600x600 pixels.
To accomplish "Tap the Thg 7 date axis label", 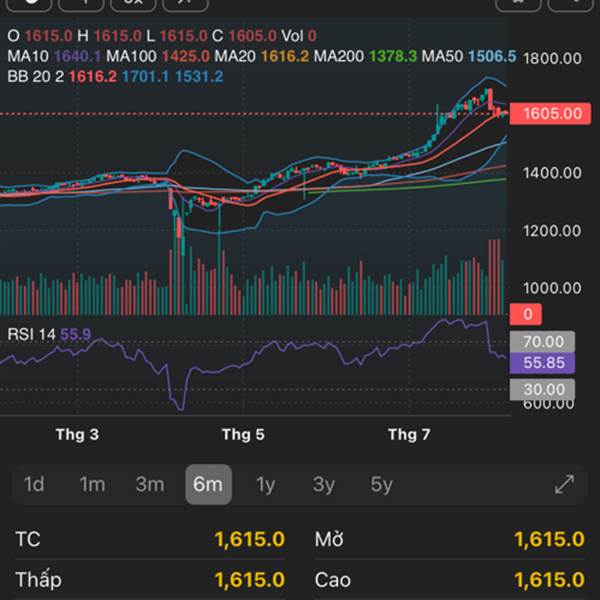I will click(x=409, y=435).
